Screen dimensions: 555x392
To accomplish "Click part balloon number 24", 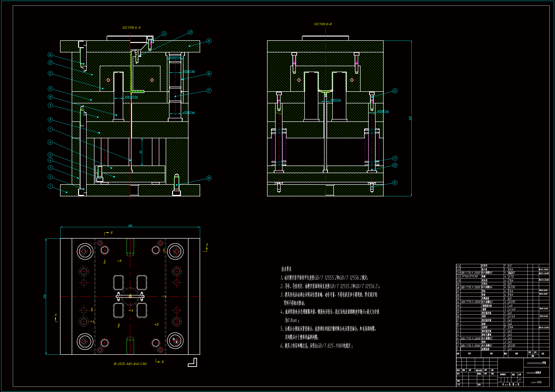I will click(x=164, y=34).
